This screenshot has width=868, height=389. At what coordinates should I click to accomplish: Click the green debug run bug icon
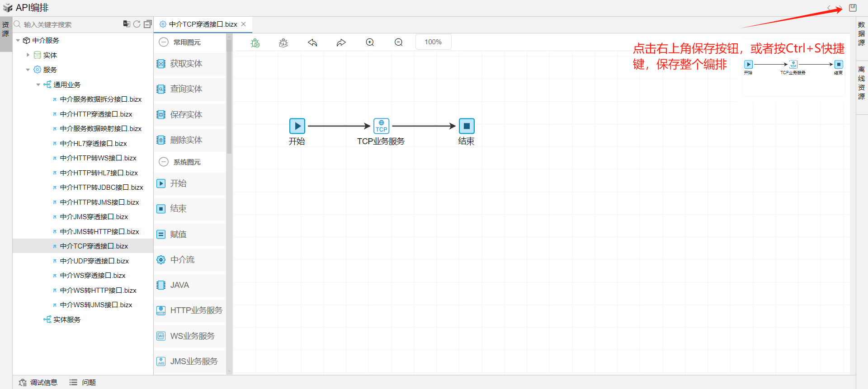[255, 42]
